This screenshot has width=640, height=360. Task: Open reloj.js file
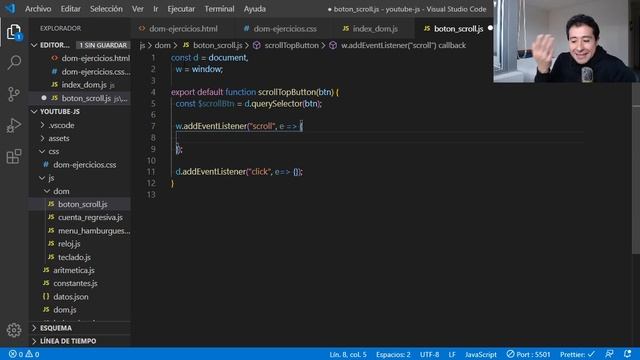pos(80,244)
